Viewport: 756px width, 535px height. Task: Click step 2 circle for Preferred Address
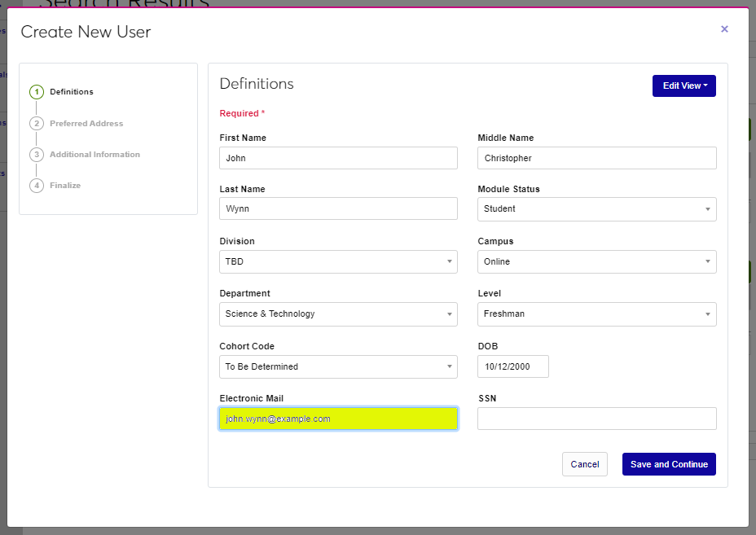pos(37,124)
